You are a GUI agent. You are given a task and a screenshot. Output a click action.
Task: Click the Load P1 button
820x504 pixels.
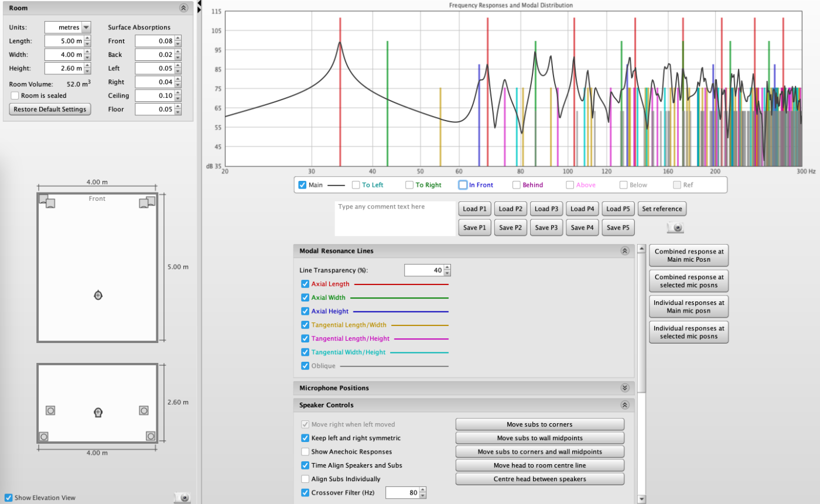click(474, 209)
